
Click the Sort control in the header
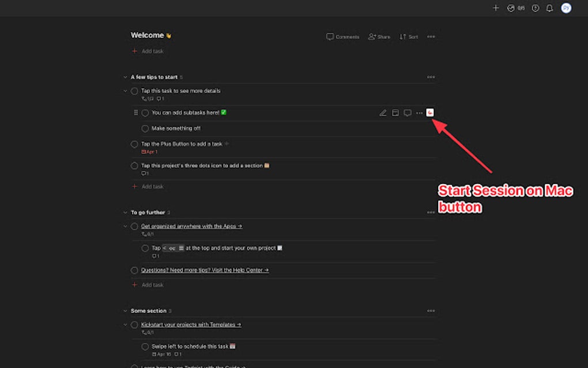point(408,36)
